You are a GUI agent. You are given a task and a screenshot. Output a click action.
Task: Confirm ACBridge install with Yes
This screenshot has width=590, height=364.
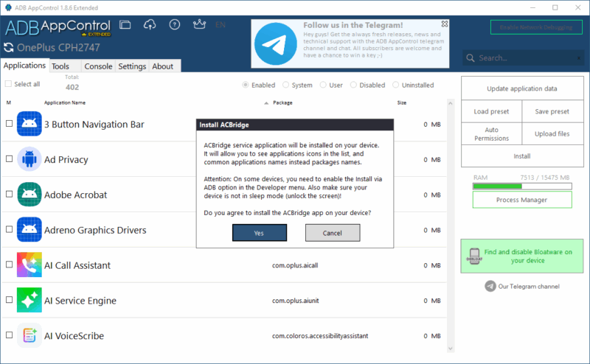pos(259,233)
